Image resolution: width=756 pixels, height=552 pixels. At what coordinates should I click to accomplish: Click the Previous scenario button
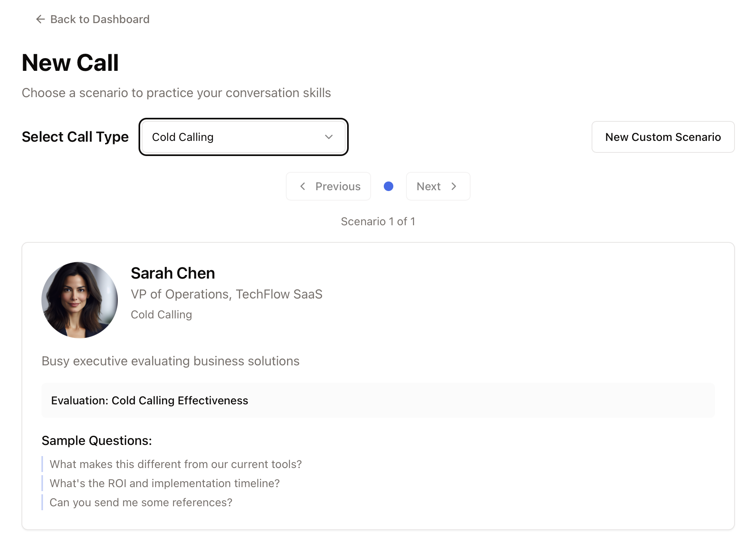tap(328, 186)
